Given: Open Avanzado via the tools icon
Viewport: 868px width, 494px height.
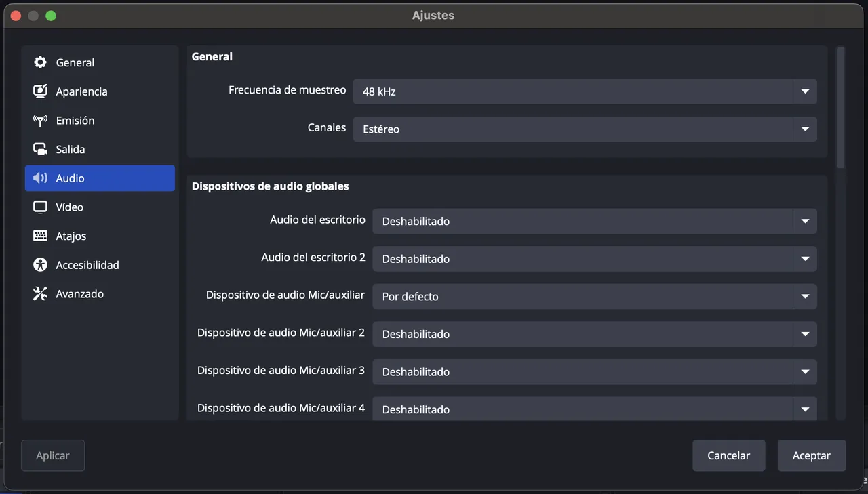Looking at the screenshot, I should pos(41,294).
